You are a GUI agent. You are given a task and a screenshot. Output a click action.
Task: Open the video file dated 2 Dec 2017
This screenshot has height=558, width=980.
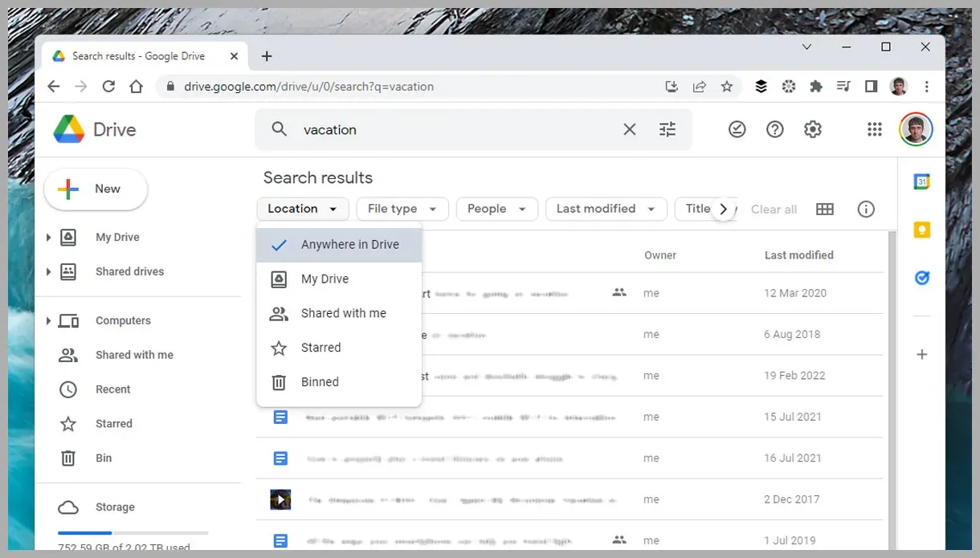[x=570, y=499]
